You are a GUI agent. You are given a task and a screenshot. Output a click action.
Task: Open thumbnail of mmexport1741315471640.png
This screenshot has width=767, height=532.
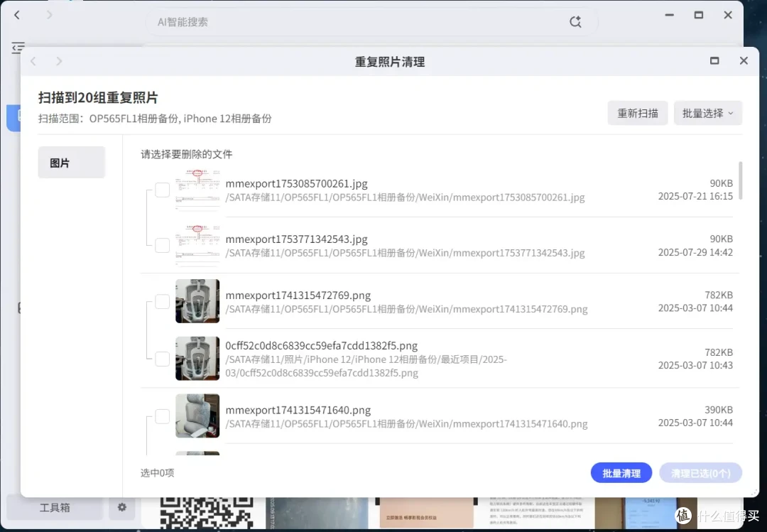(197, 416)
